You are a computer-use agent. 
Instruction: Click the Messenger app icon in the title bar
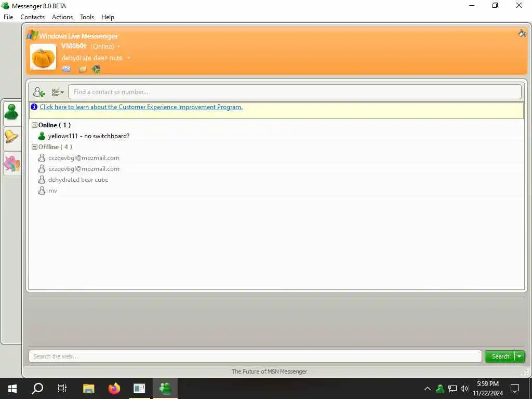[x=5, y=6]
